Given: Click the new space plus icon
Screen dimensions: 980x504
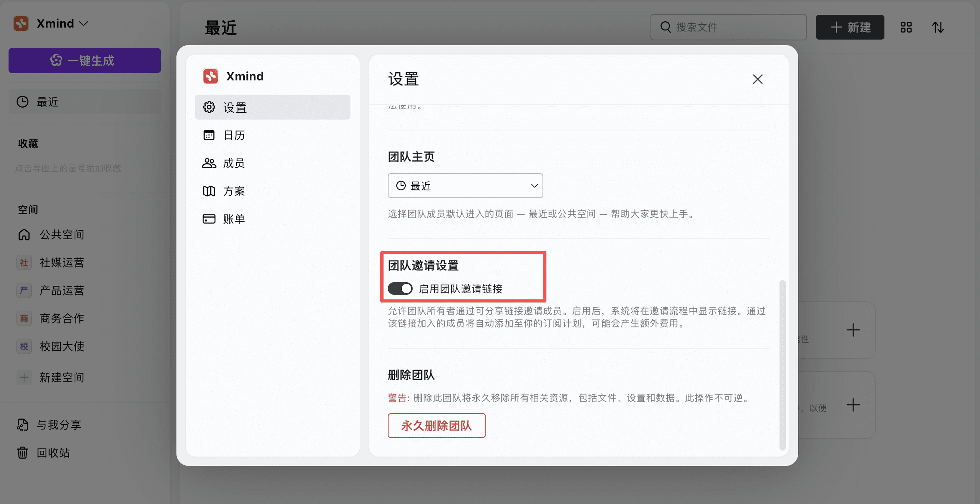Looking at the screenshot, I should click(x=24, y=377).
